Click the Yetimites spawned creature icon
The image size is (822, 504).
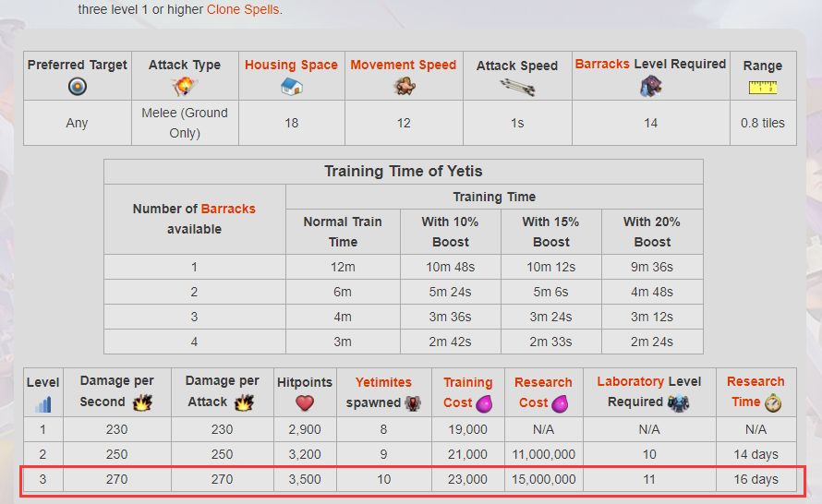point(412,403)
